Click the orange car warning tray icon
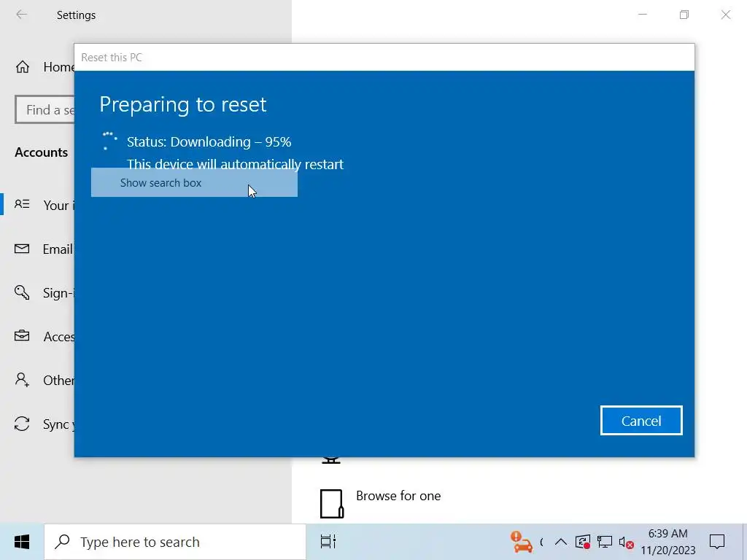 (x=522, y=542)
